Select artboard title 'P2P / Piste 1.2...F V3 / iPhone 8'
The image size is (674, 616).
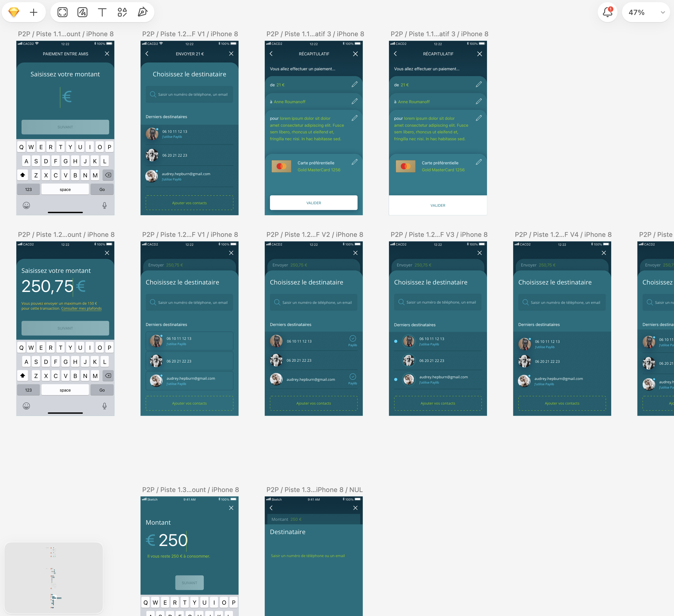439,235
